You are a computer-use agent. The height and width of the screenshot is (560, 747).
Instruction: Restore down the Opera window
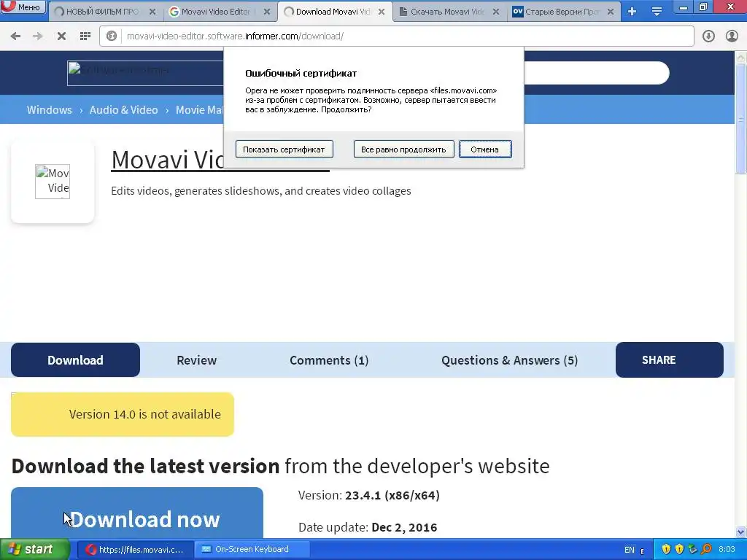[703, 7]
